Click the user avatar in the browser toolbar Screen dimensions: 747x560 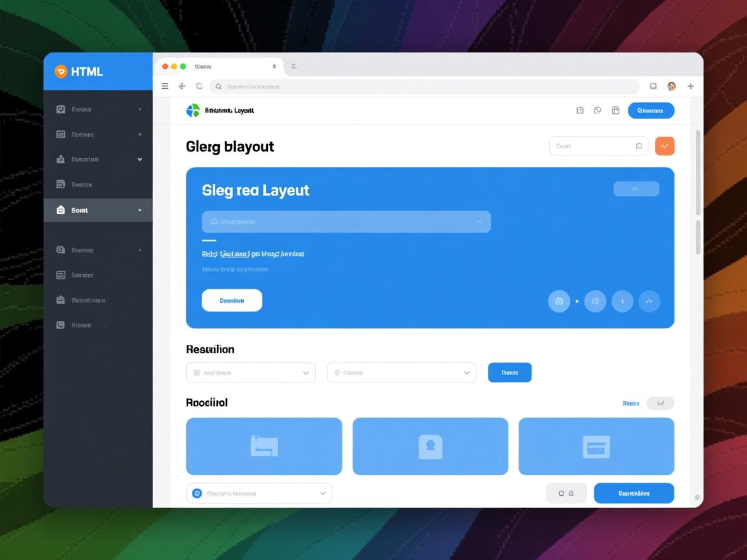click(672, 86)
